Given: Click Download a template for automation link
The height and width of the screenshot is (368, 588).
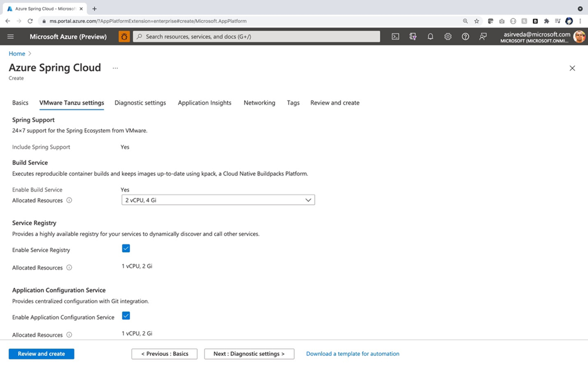Looking at the screenshot, I should 353,354.
